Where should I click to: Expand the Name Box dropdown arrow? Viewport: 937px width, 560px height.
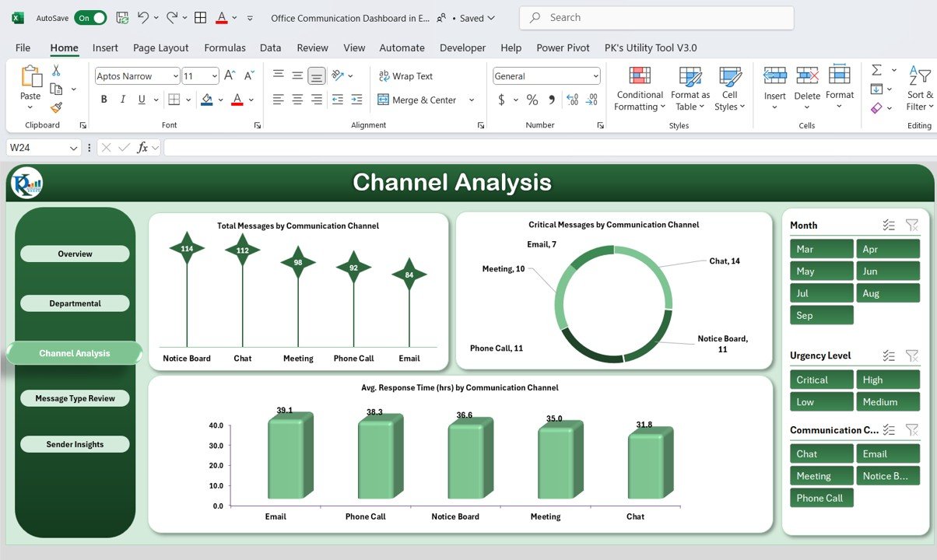tap(74, 148)
